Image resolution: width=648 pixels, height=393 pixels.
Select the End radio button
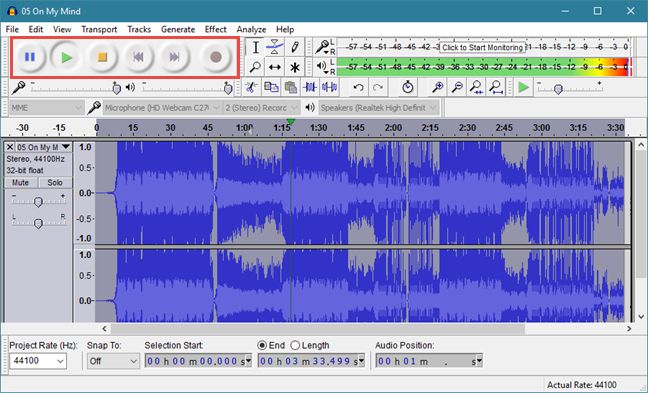tap(262, 345)
